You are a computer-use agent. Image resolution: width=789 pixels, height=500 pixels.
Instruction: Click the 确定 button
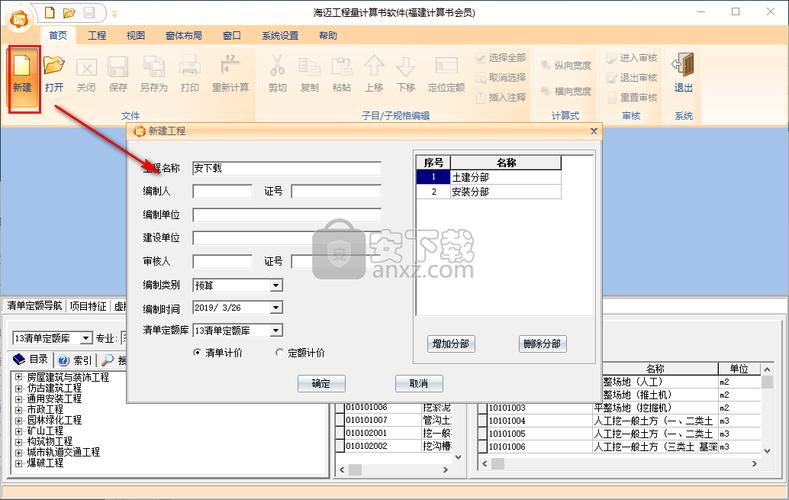tap(321, 384)
